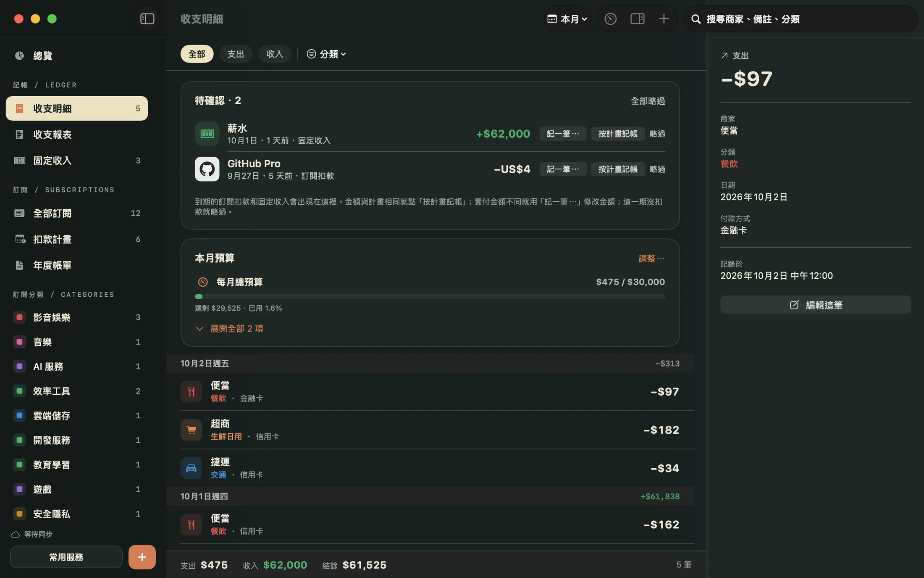Click 按計畫記帳 for GitHub Pro
Viewport: 924px width, 578px height.
coord(618,169)
